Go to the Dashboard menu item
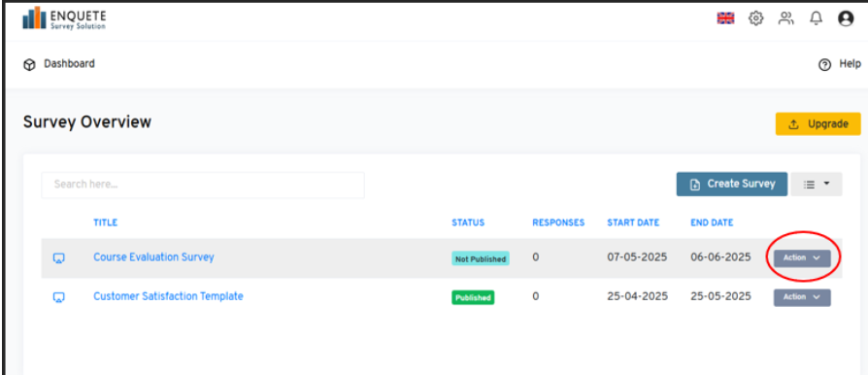 click(x=69, y=64)
